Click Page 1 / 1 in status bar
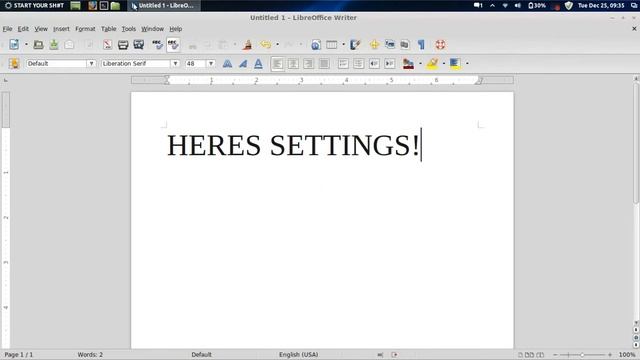 coord(18,355)
